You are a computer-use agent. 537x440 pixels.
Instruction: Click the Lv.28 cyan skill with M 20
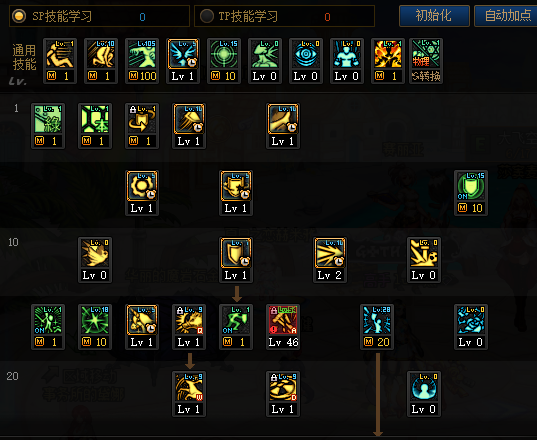pyautogui.click(x=377, y=327)
